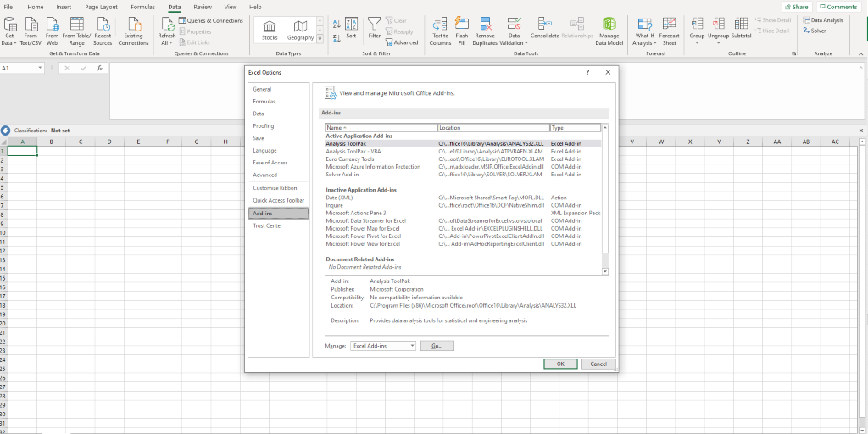
Task: Launch the Solver add-in tool
Action: click(814, 31)
